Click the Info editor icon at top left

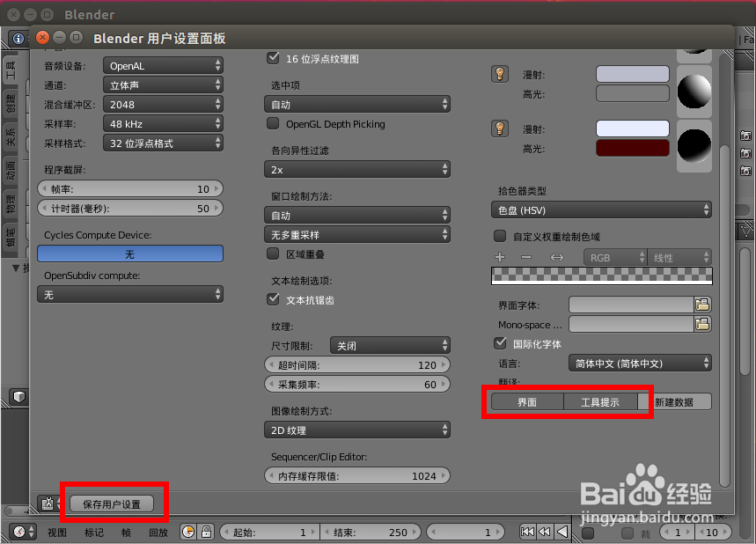[x=18, y=39]
